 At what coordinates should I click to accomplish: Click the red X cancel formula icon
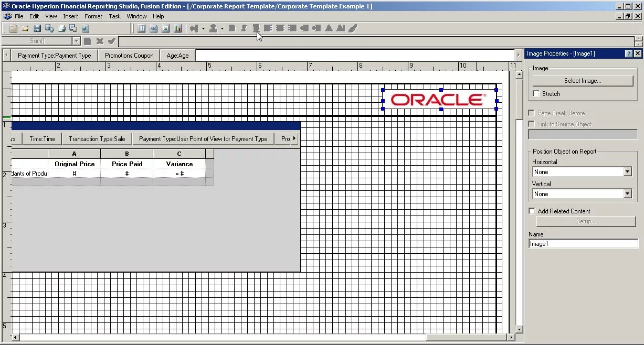100,41
